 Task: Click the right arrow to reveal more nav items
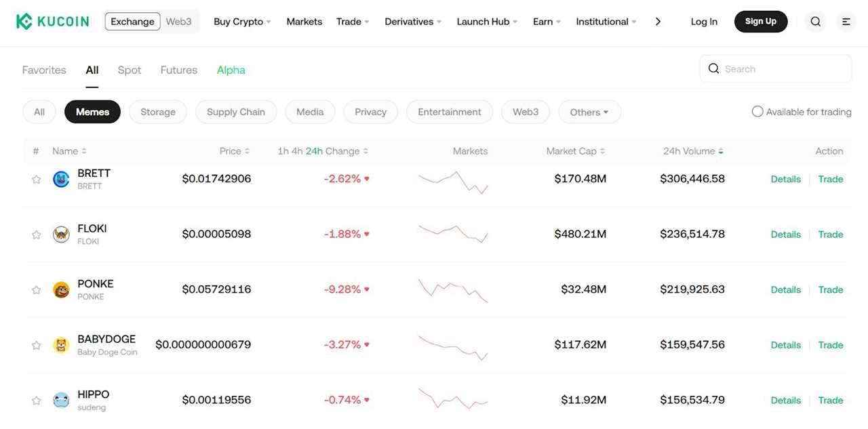(x=658, y=21)
